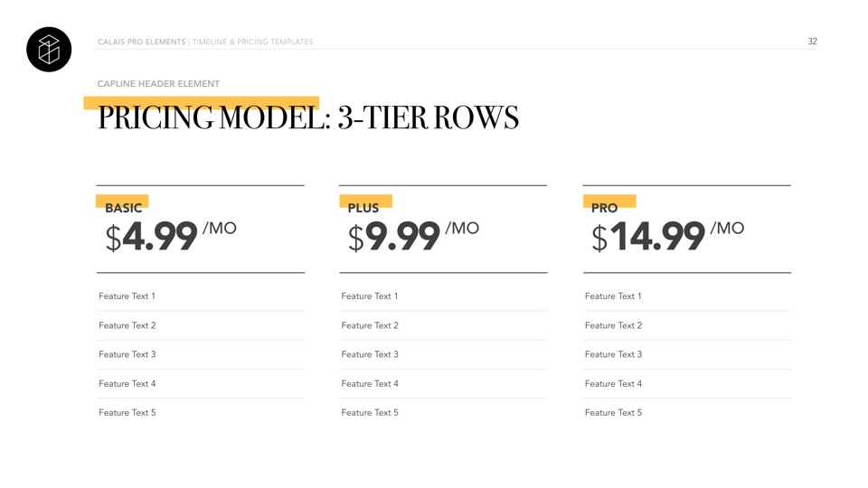
Task: Select the PLUS tier label
Action: [363, 208]
